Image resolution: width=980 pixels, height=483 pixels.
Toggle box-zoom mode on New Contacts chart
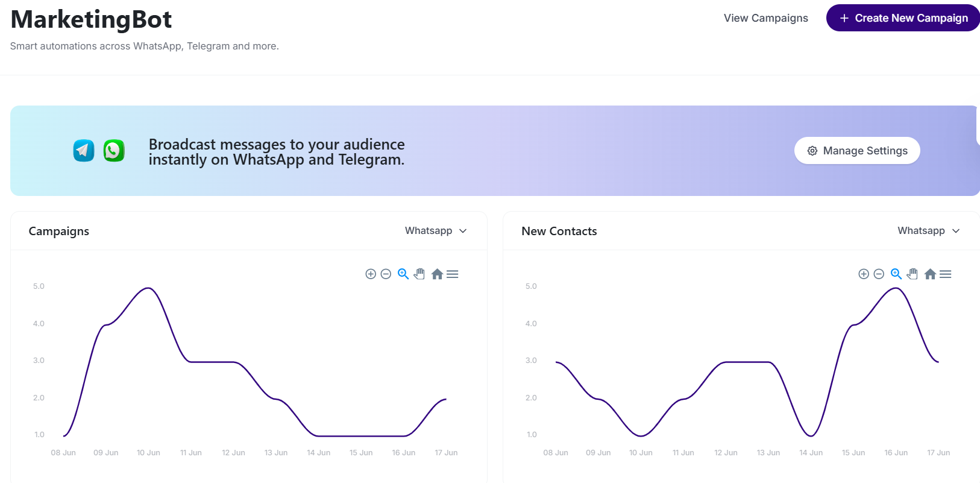click(896, 274)
